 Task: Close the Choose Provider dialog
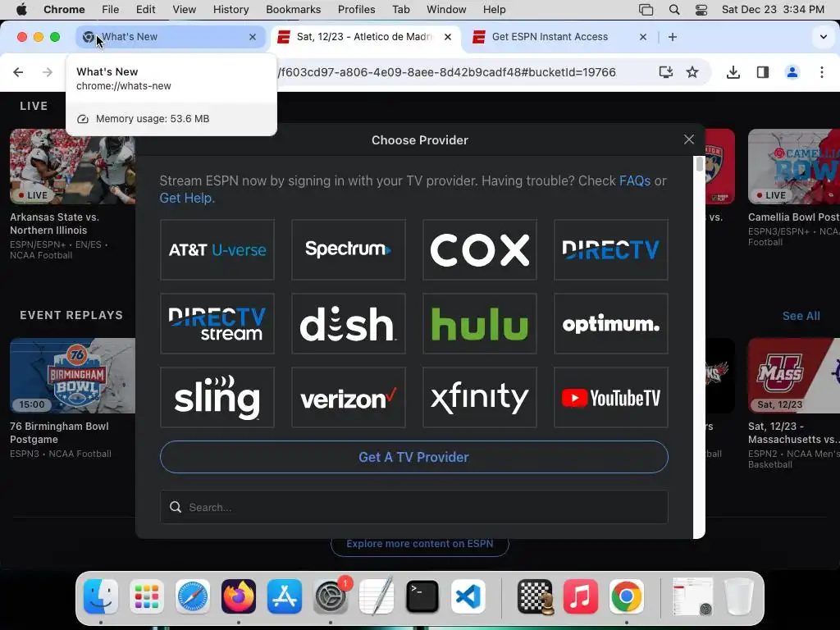tap(689, 139)
